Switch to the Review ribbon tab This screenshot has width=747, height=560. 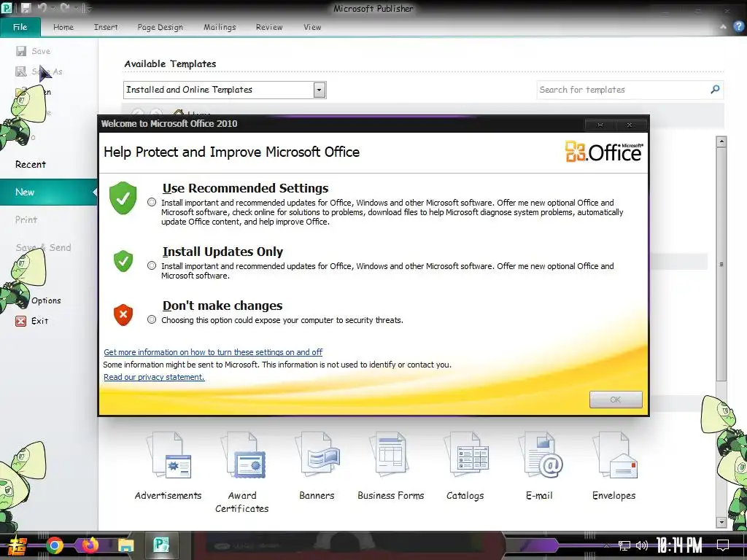tap(269, 27)
